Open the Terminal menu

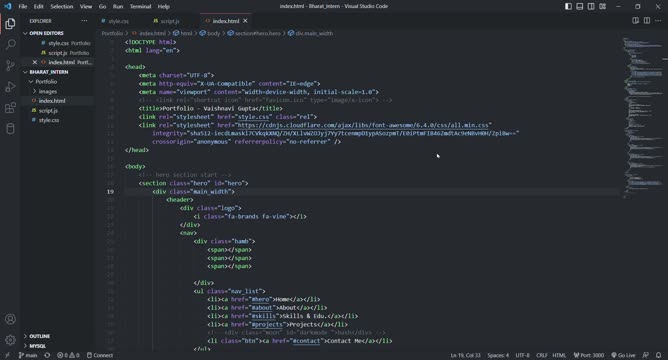(x=140, y=6)
